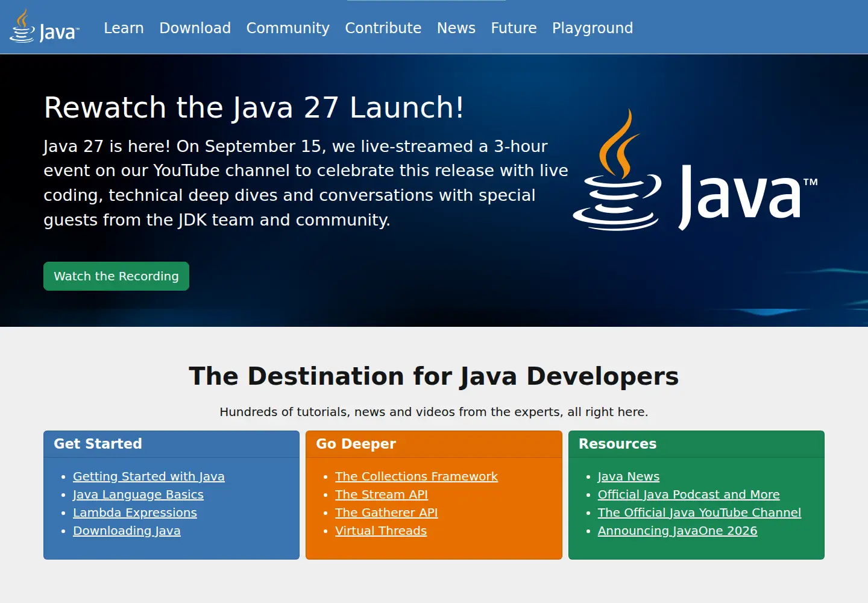Click the large Java logo in banner
The image size is (868, 603).
coord(695,170)
